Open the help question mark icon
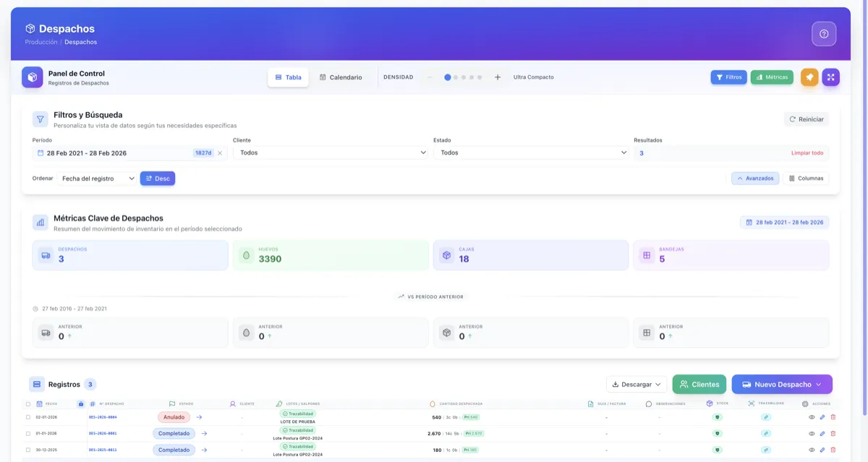Image resolution: width=868 pixels, height=462 pixels. (x=824, y=34)
